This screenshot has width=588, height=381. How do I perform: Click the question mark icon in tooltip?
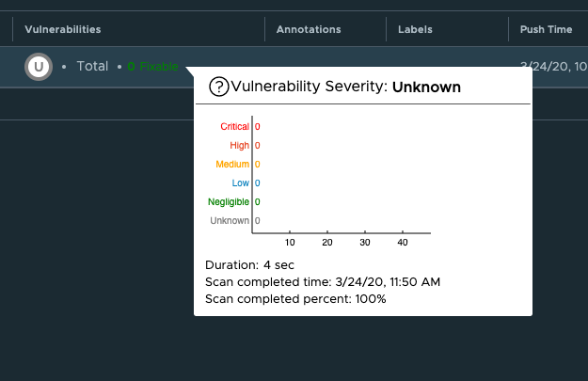tap(218, 87)
